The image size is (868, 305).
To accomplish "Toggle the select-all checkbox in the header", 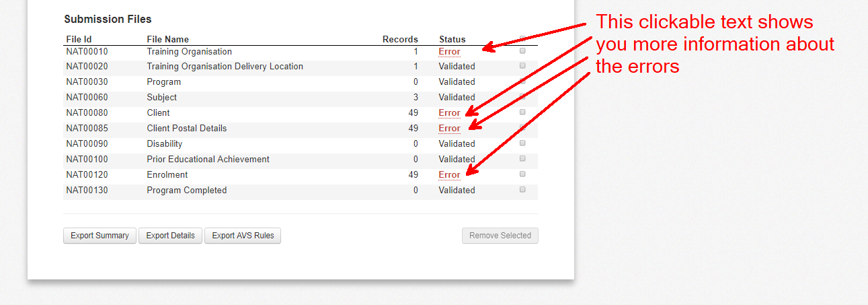I will 522,38.
